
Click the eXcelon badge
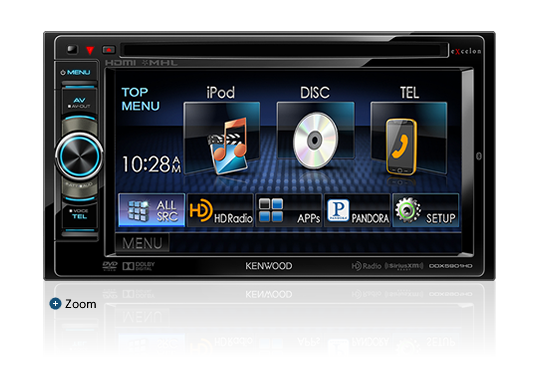click(x=466, y=51)
